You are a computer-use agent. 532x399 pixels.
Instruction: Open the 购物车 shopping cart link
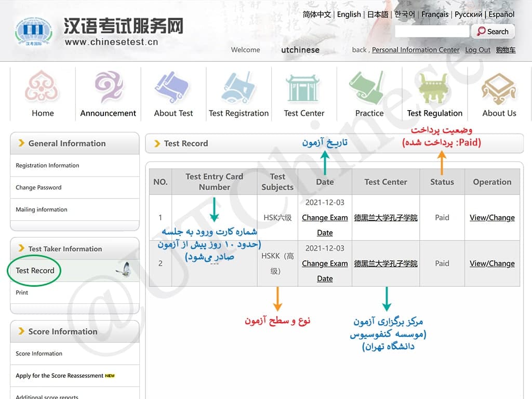tap(506, 50)
